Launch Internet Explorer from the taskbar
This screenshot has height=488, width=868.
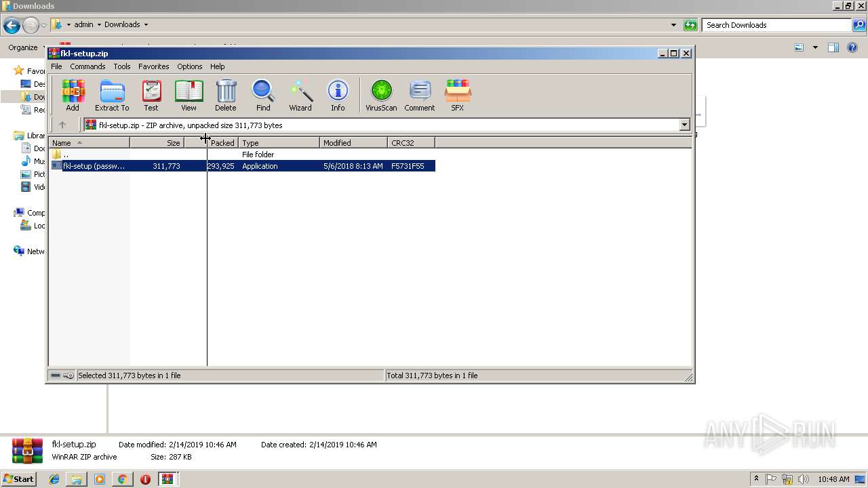click(x=54, y=479)
